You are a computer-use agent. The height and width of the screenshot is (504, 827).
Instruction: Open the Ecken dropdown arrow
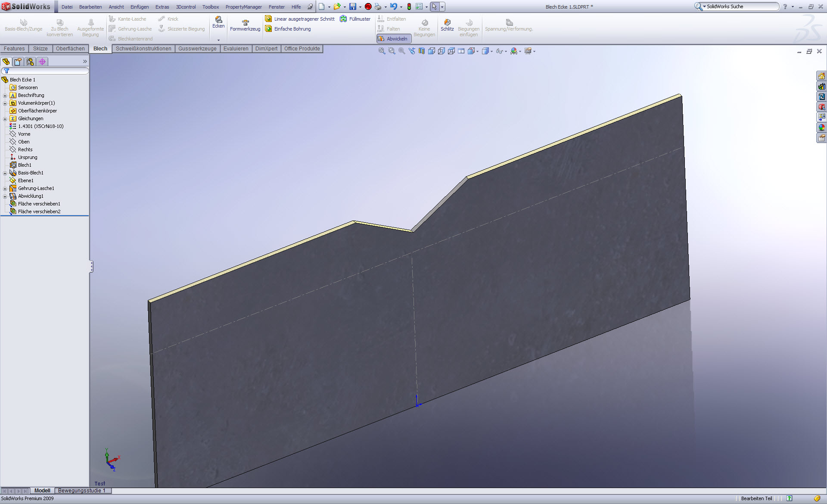[218, 40]
